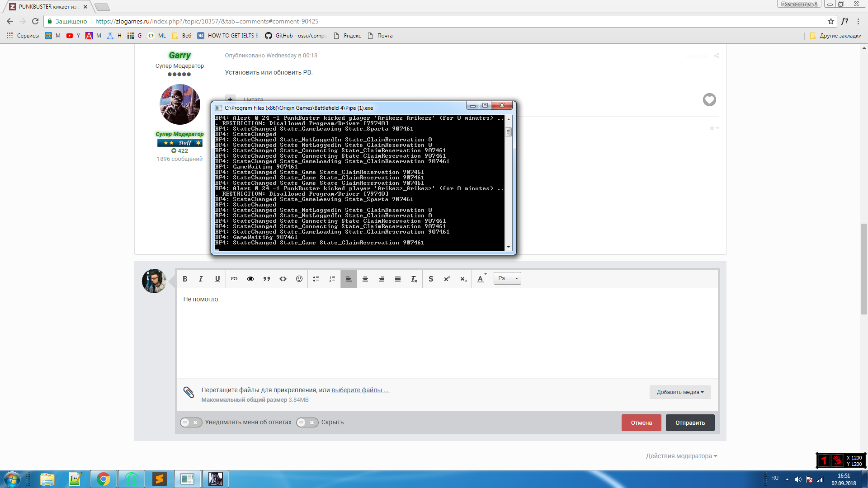Image resolution: width=868 pixels, height=488 pixels.
Task: Open the GitHub ossu bookmark
Action: click(x=295, y=36)
